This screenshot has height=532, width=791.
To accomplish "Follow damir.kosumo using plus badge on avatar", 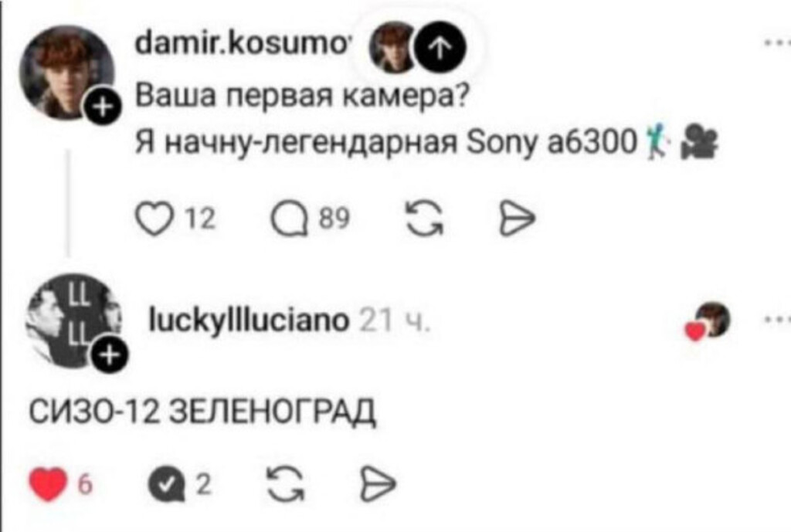I will (103, 107).
